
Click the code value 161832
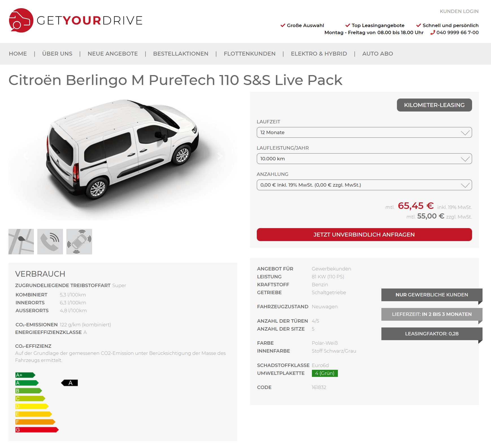[x=319, y=387]
